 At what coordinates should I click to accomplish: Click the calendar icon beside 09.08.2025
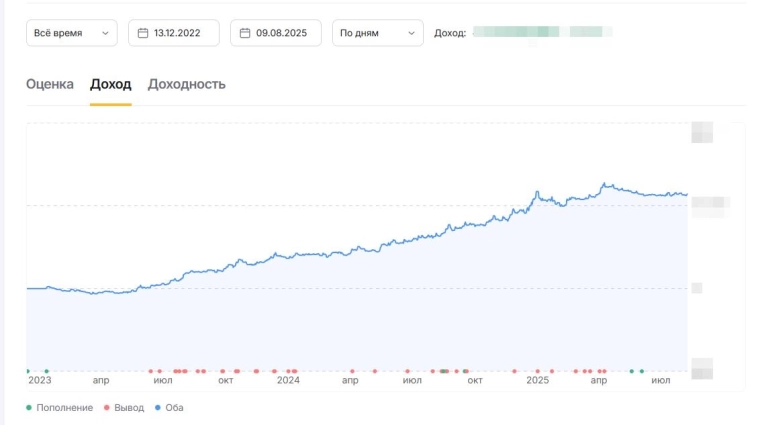245,33
